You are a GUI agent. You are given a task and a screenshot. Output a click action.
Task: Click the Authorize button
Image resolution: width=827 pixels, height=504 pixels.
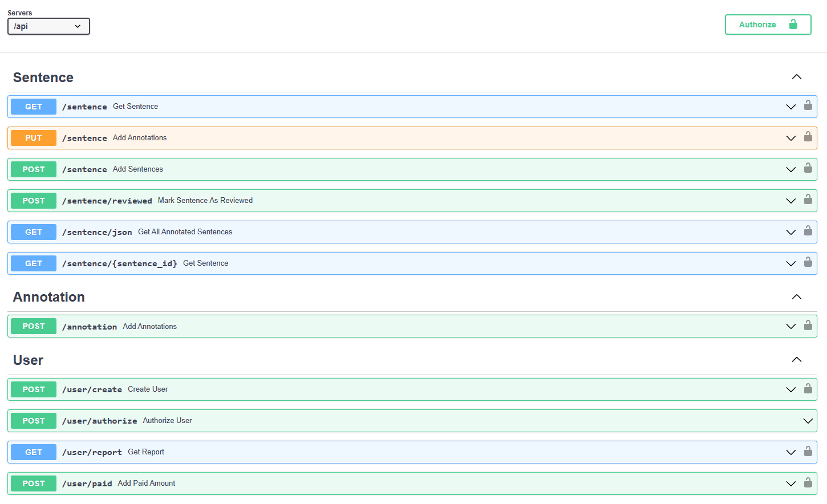(x=768, y=25)
